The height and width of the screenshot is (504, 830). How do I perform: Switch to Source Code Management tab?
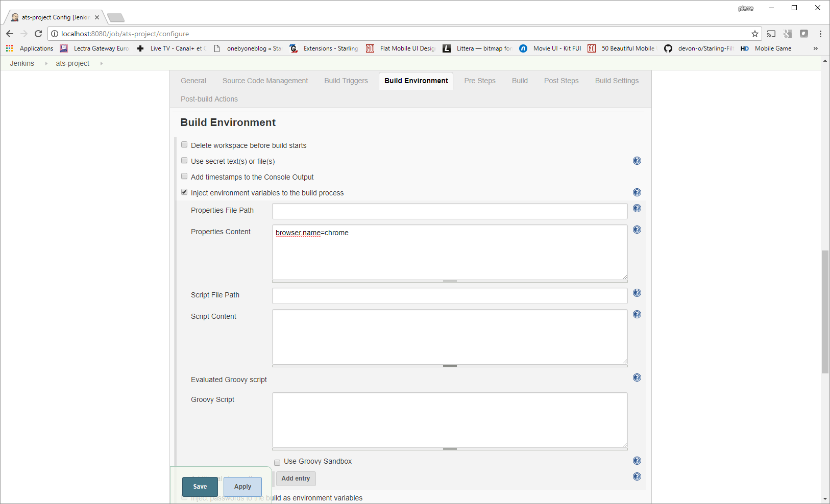[265, 81]
